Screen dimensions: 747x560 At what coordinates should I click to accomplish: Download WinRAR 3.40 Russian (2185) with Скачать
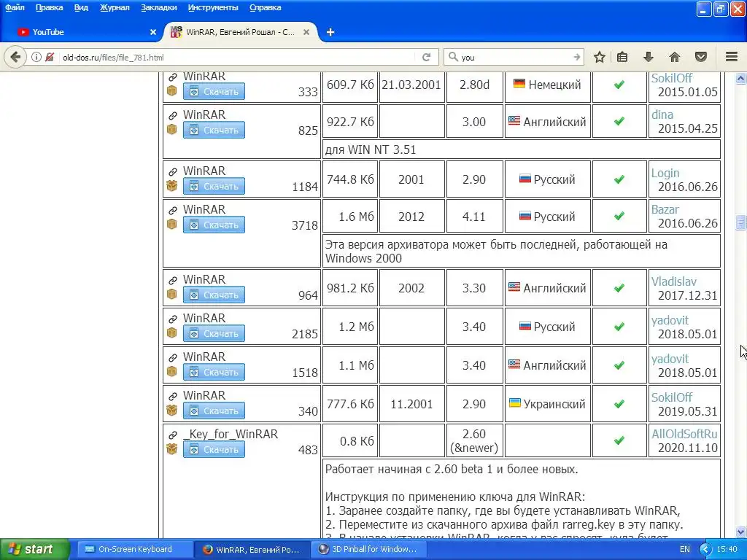[x=214, y=333]
